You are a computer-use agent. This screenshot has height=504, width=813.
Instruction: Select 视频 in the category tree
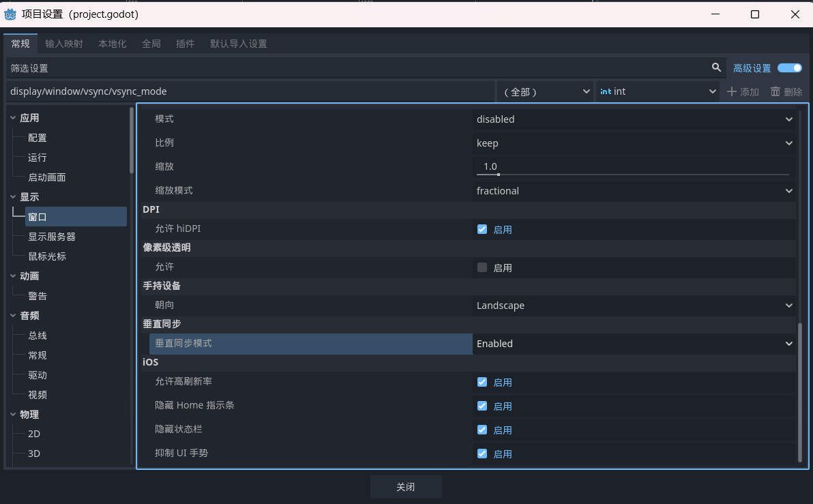tap(38, 395)
